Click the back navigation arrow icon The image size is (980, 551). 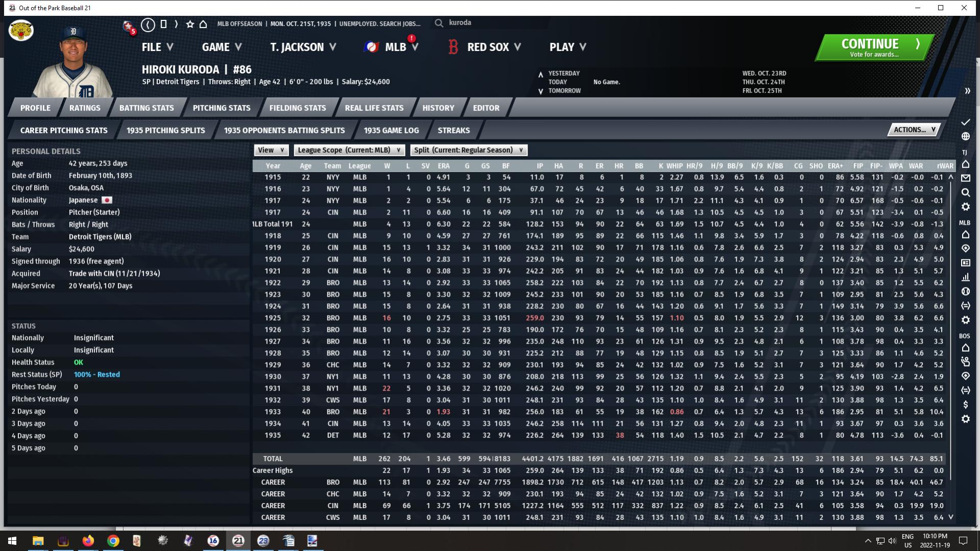click(148, 24)
